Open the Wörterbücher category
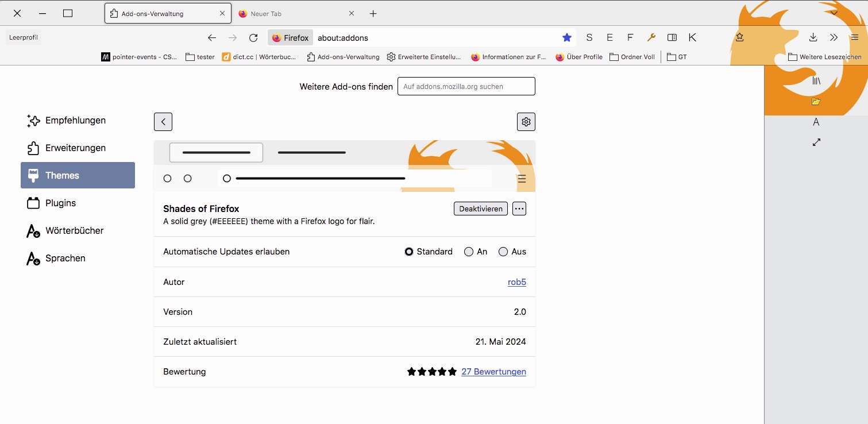This screenshot has width=868, height=424. 78,231
